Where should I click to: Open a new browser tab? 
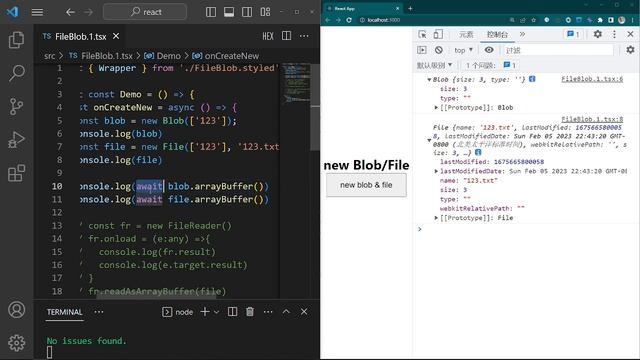[x=410, y=8]
